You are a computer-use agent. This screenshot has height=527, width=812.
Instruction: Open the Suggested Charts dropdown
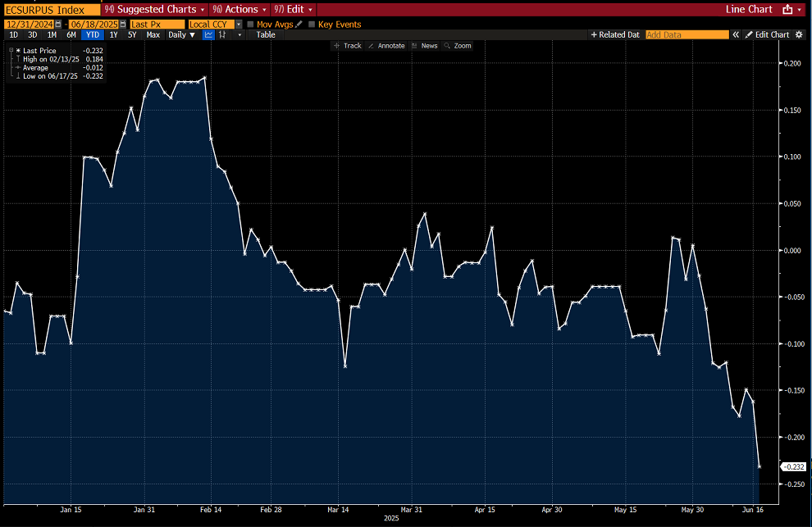(x=154, y=9)
